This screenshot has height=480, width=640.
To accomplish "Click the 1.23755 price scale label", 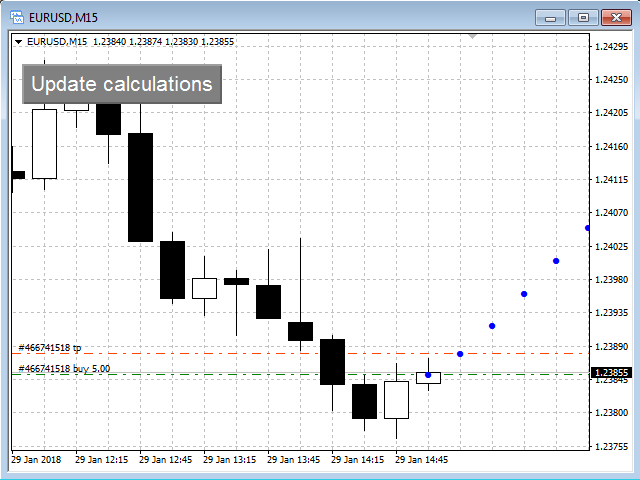I will coord(611,447).
